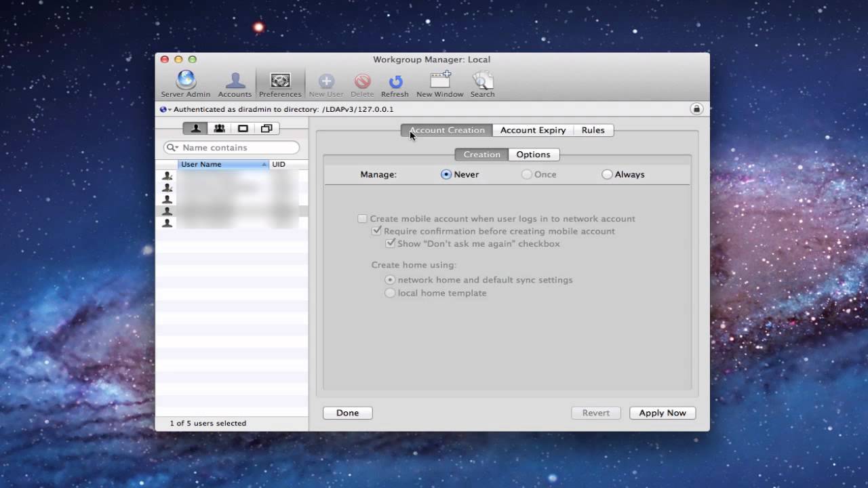Click the New User toolbar icon

pyautogui.click(x=326, y=85)
